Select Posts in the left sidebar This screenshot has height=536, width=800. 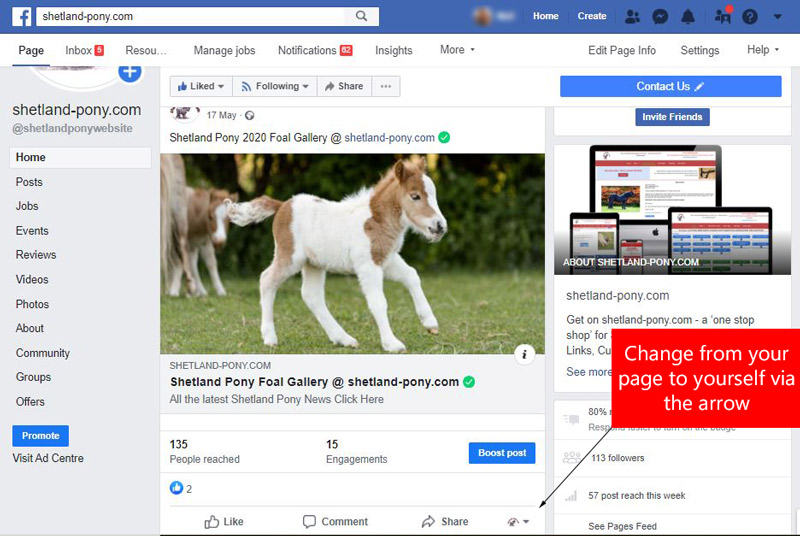29,182
